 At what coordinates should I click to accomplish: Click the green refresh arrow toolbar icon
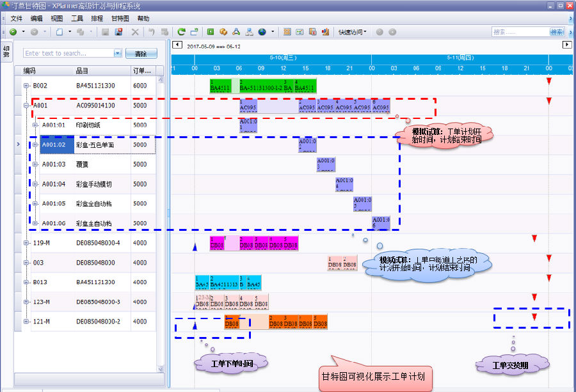(182, 31)
